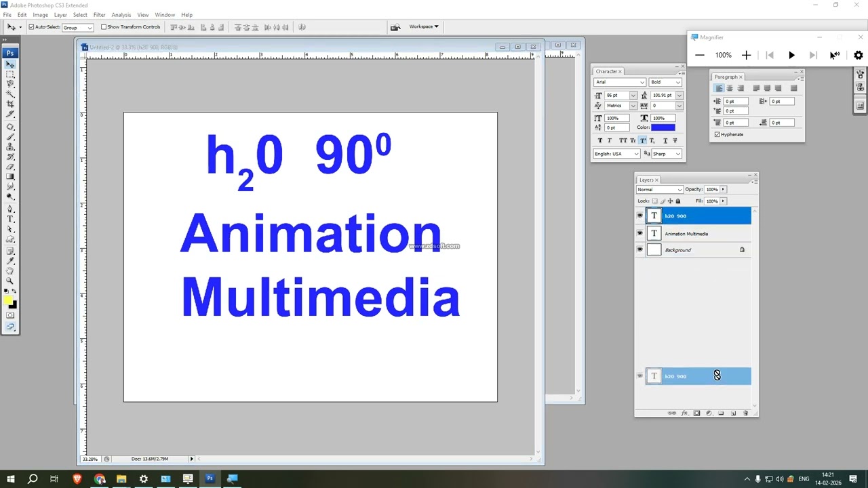Hide the Background layer
868x488 pixels.
click(x=639, y=249)
